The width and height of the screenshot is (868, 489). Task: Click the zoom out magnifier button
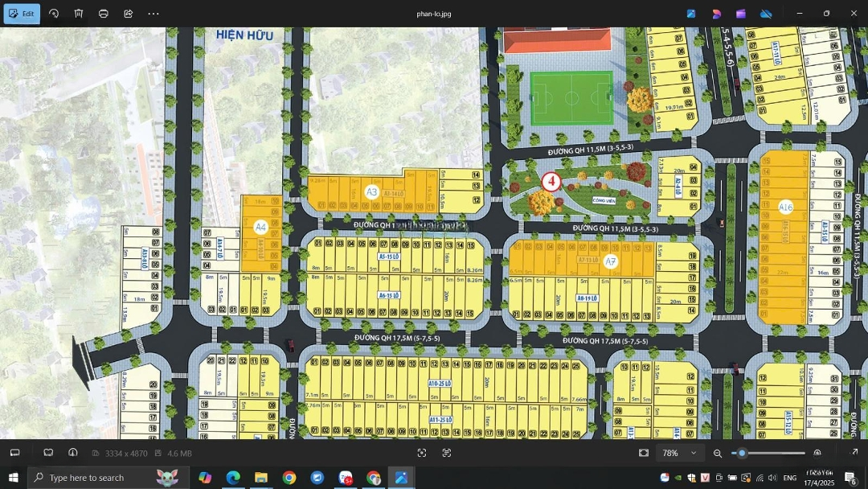pyautogui.click(x=718, y=453)
